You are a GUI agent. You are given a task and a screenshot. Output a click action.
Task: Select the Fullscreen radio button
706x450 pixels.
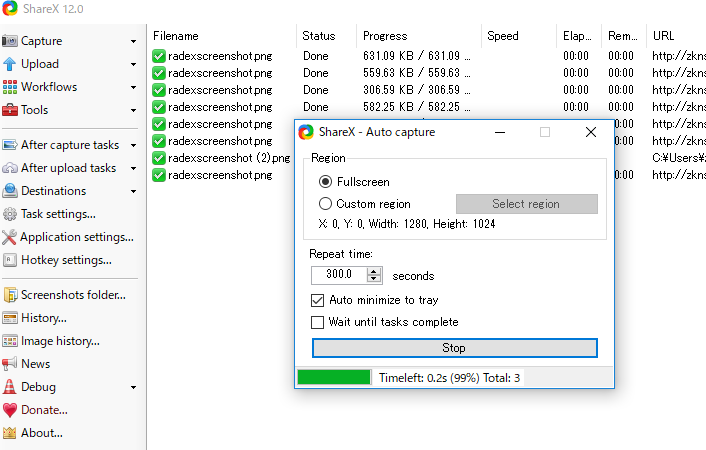(x=325, y=182)
